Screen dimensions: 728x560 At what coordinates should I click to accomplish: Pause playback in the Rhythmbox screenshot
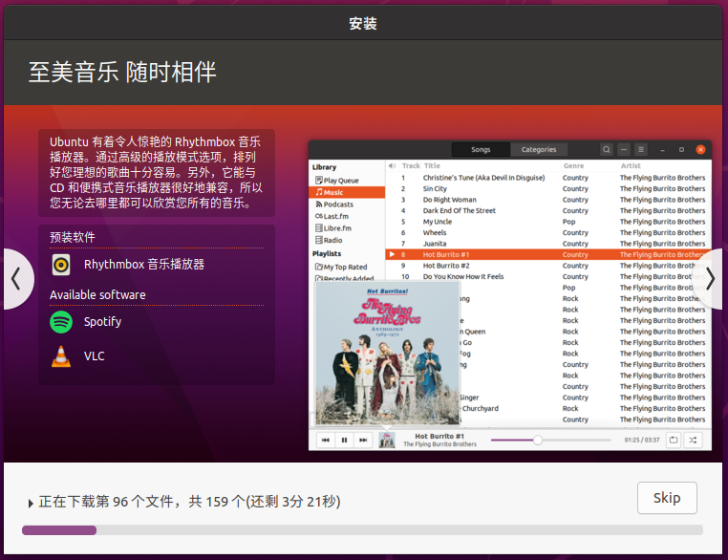click(x=344, y=440)
